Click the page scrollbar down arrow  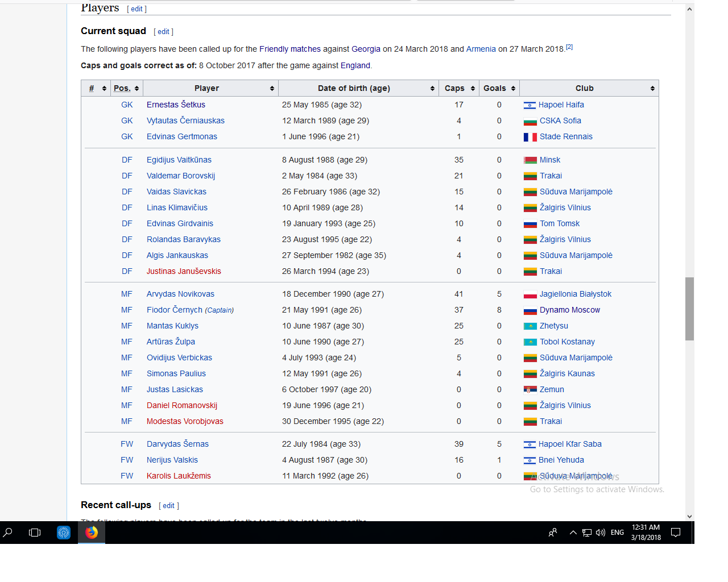(690, 516)
